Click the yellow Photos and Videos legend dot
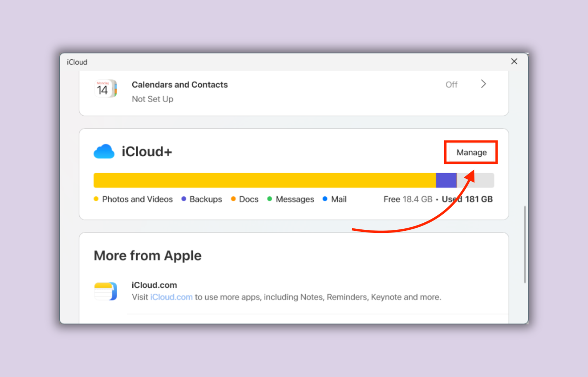This screenshot has height=377, width=588. 96,199
